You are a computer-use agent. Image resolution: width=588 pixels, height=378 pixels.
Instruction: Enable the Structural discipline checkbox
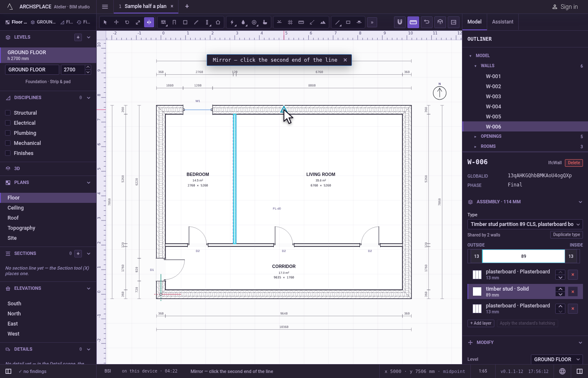click(8, 113)
